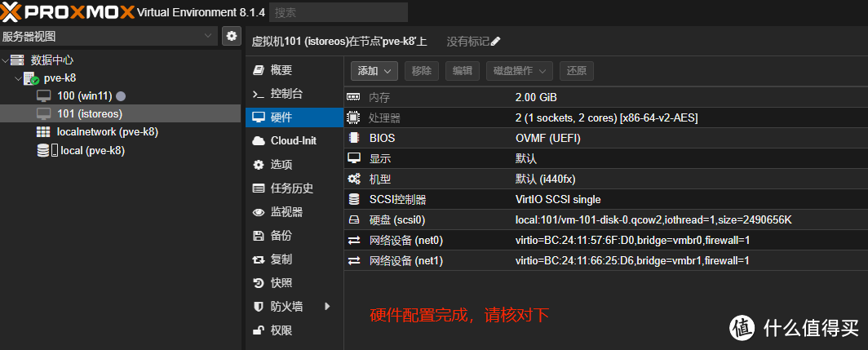Select the OVMF (UEFI) BIOS value
The width and height of the screenshot is (868, 350).
548,139
